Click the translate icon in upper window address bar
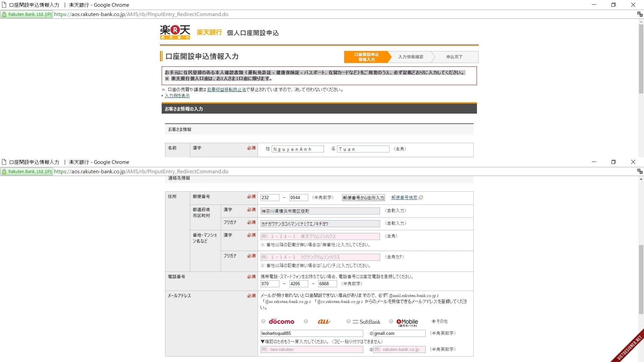The height and width of the screenshot is (362, 644). (639, 14)
